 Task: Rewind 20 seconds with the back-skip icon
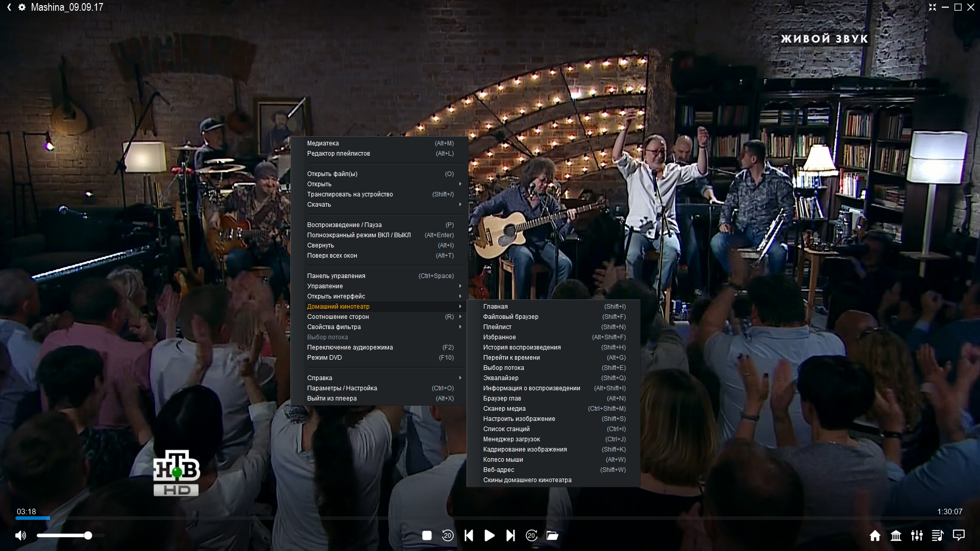448,536
